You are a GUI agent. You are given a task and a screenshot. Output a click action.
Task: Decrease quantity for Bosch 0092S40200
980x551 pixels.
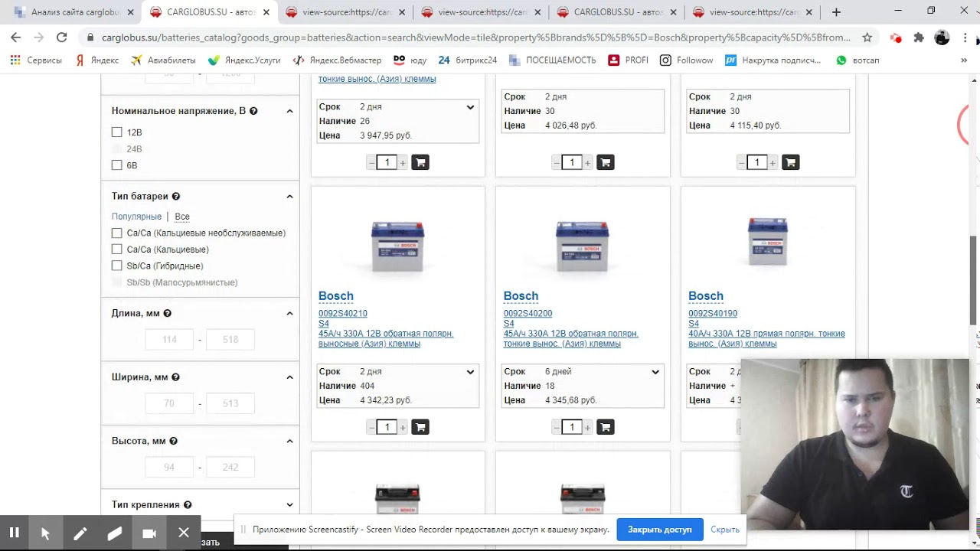[x=557, y=428]
